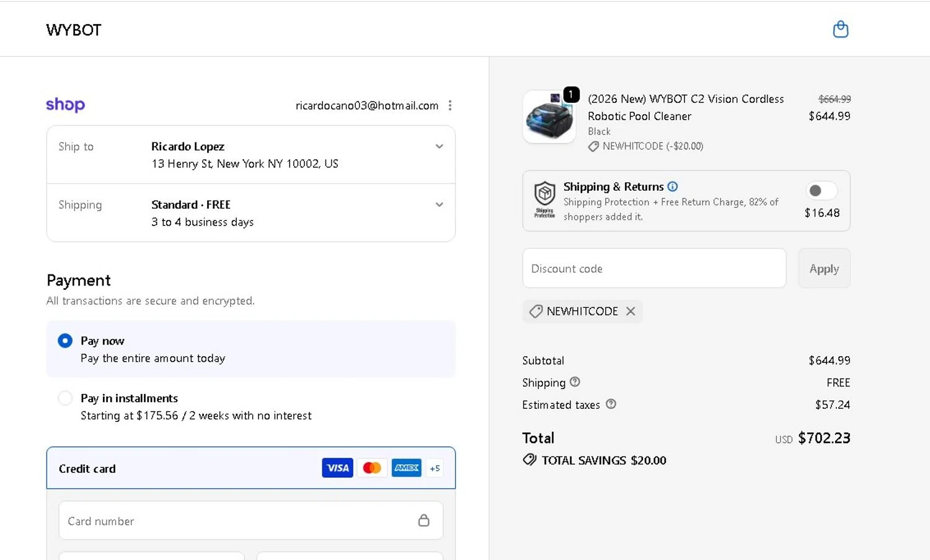Image resolution: width=930 pixels, height=560 pixels.
Task: Click the TOTAL SAVINGS $20.00 text
Action: tap(604, 460)
